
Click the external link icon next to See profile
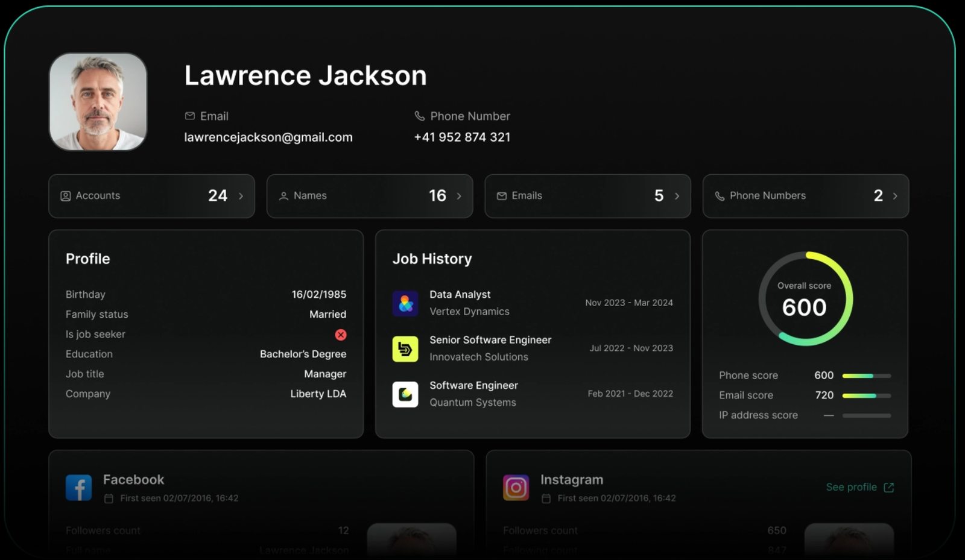[888, 487]
